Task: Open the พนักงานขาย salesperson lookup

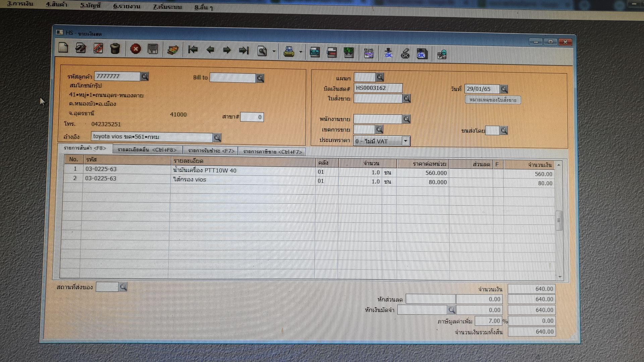Action: (x=407, y=119)
